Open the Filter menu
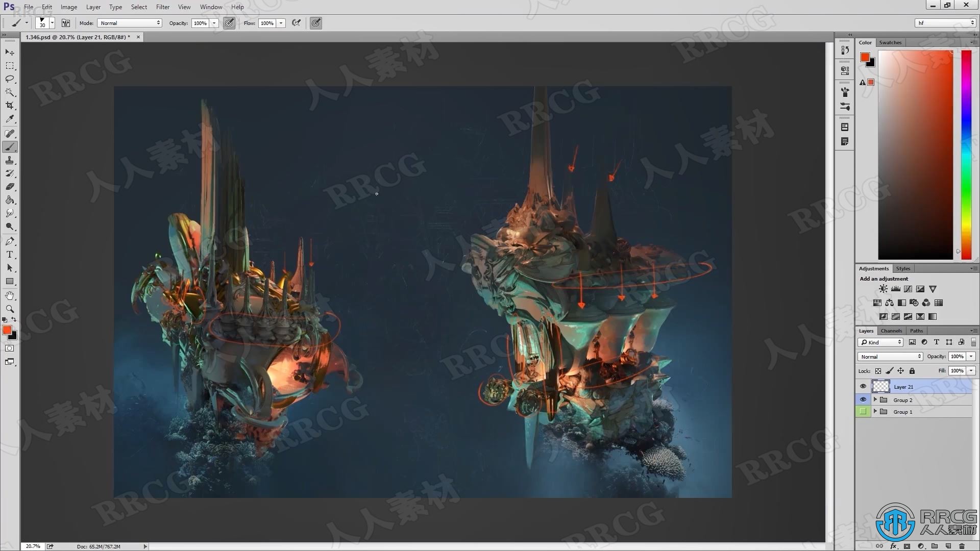 click(x=163, y=7)
